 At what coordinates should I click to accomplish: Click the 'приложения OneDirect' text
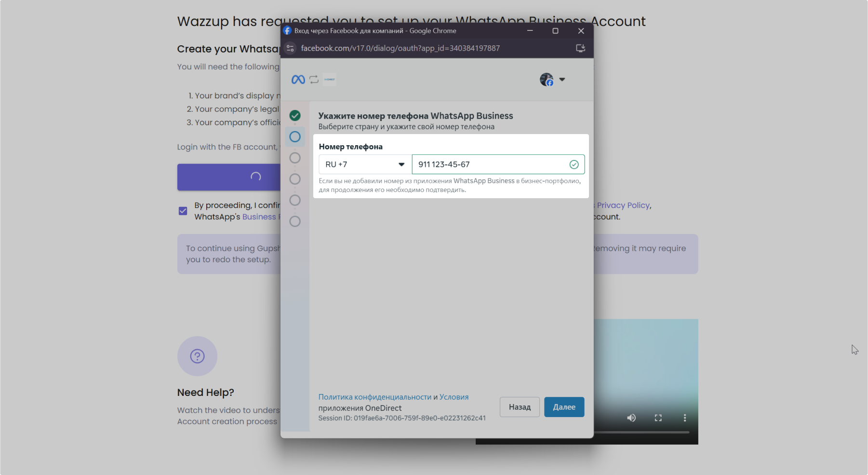click(360, 408)
